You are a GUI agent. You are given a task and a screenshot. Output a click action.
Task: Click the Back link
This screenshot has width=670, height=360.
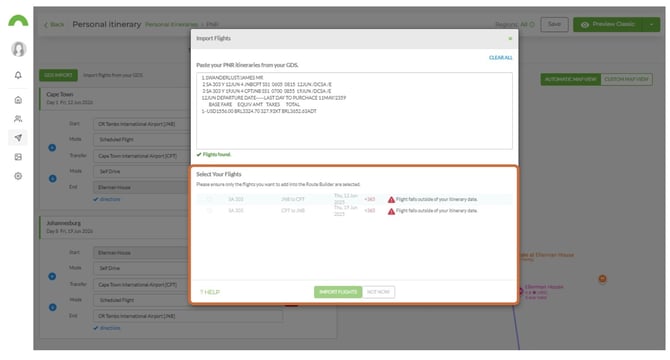click(54, 25)
